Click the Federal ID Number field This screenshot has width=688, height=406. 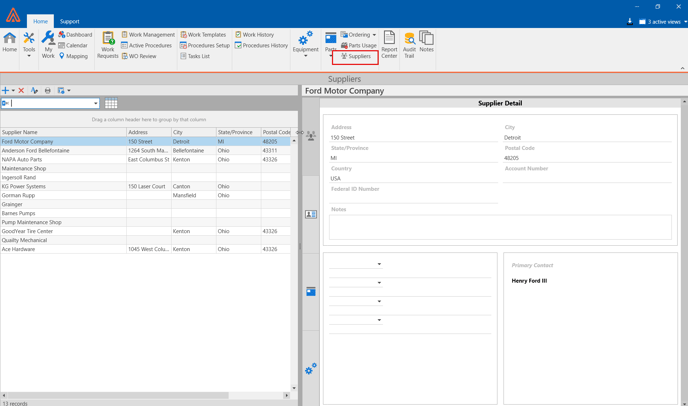click(x=413, y=198)
